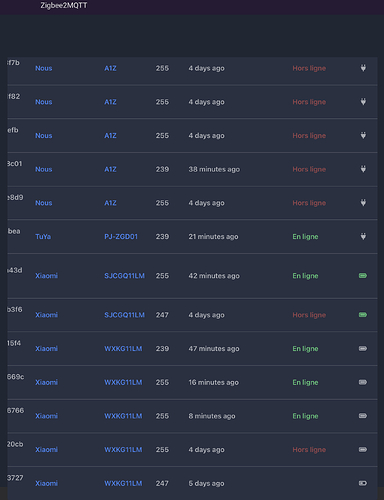This screenshot has width=384, height=500.
Task: Open A1Z model link in f82 row
Action: 110,102
